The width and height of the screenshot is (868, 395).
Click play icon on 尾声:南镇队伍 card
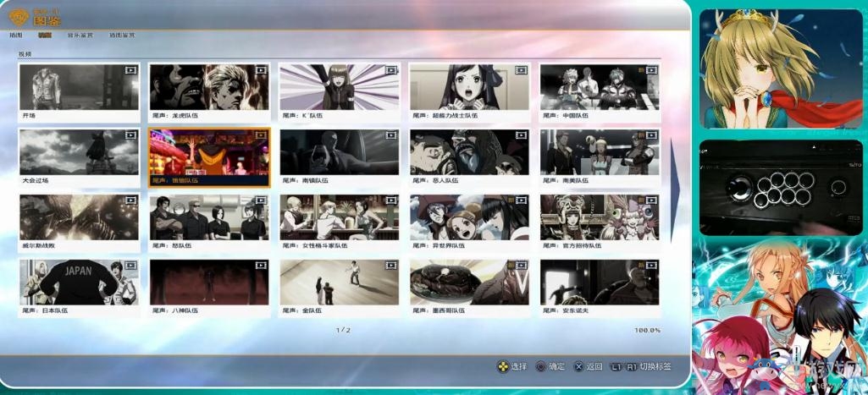coord(391,135)
